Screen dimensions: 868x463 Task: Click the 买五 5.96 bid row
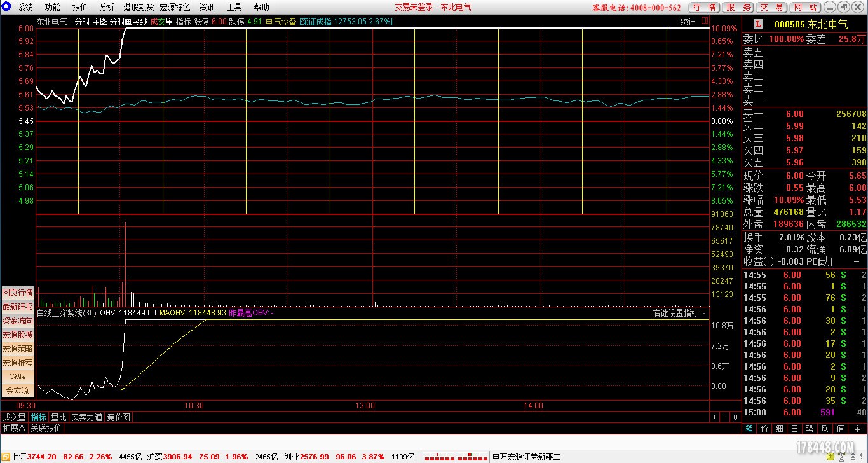805,162
